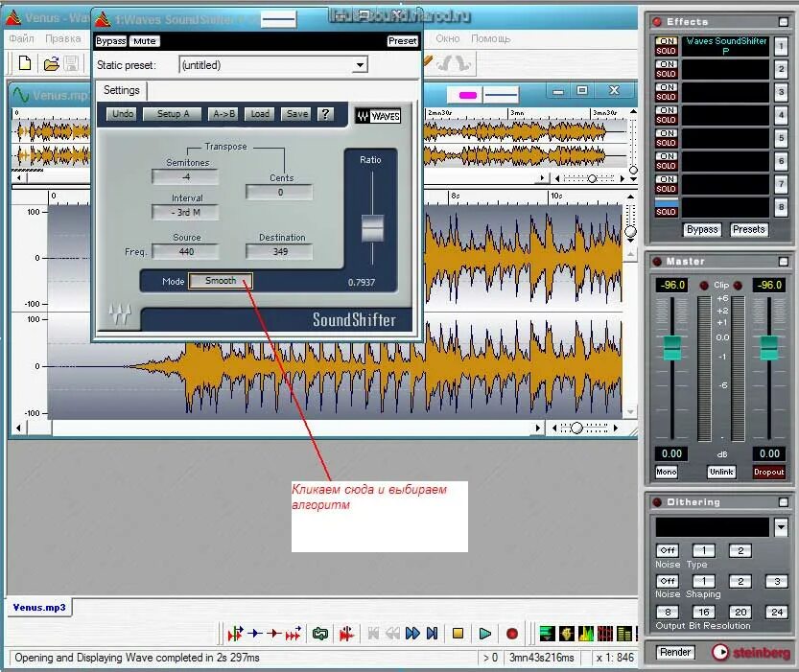The height and width of the screenshot is (672, 799).
Task: Jump to the start of file
Action: (x=373, y=634)
